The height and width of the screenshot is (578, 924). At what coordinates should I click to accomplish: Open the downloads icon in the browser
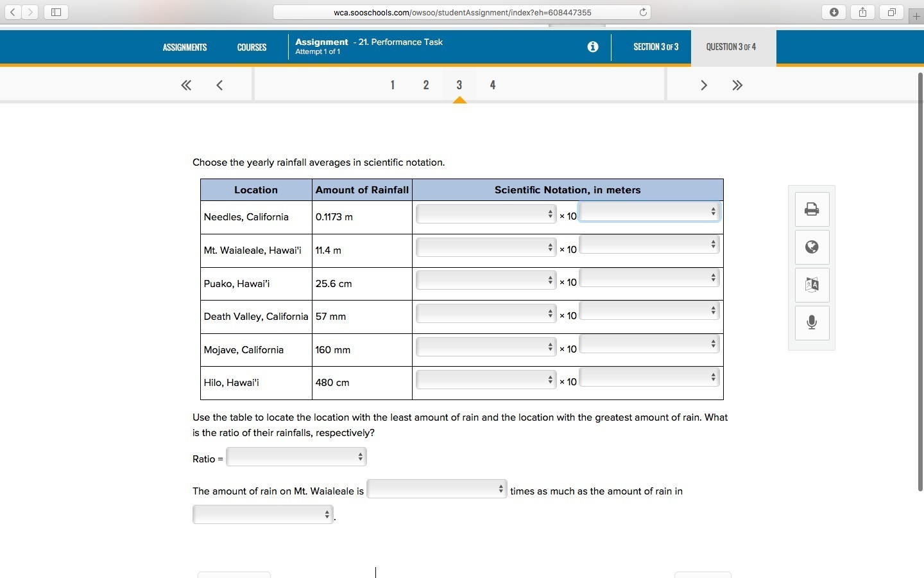(835, 12)
